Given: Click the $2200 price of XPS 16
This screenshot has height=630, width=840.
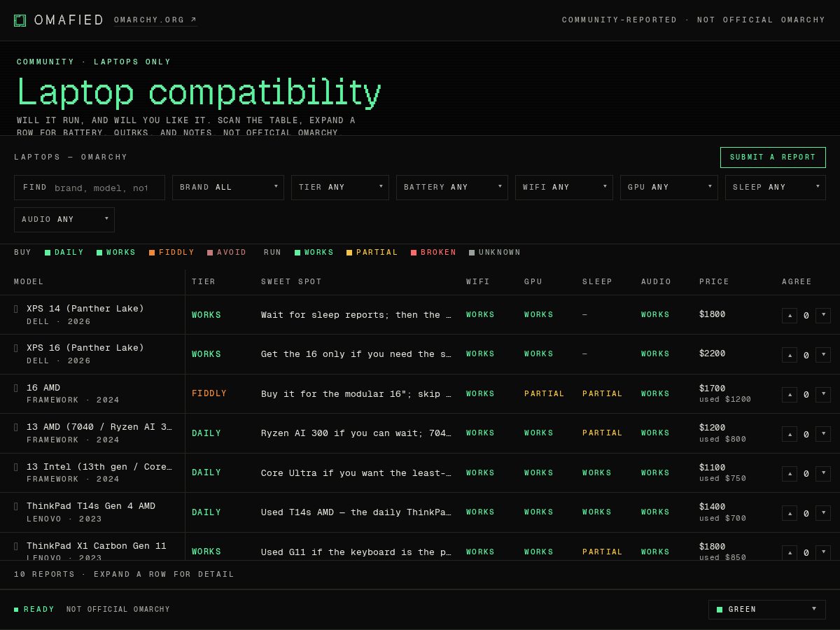Looking at the screenshot, I should (712, 353).
